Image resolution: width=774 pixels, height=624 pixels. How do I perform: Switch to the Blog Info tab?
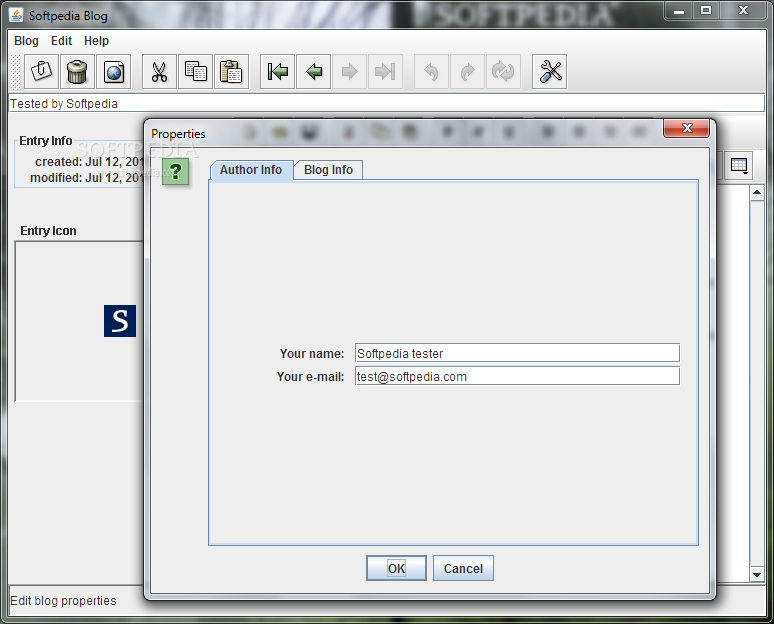point(328,170)
